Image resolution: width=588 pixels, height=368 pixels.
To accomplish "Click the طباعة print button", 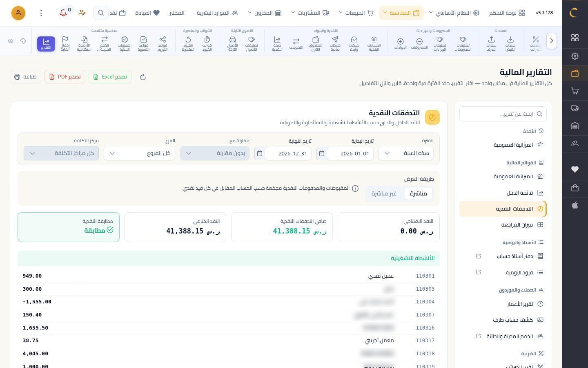I will coord(25,77).
